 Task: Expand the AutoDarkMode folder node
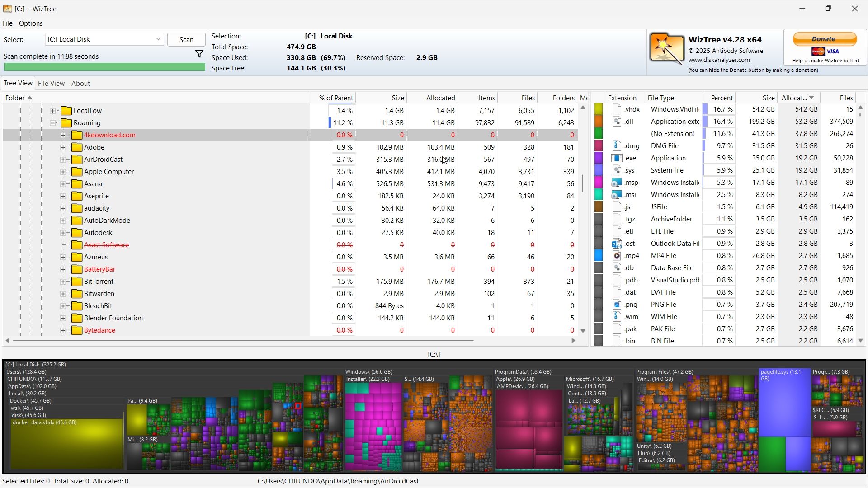63,221
